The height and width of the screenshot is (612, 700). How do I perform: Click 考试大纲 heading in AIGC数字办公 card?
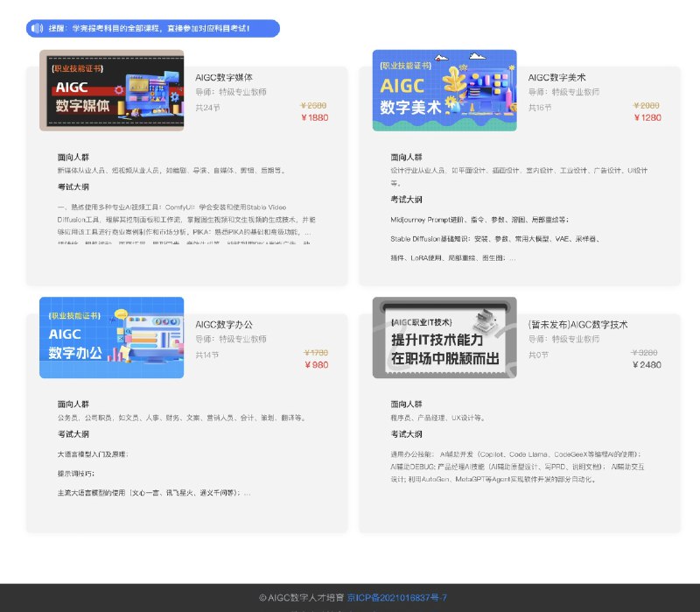point(73,433)
